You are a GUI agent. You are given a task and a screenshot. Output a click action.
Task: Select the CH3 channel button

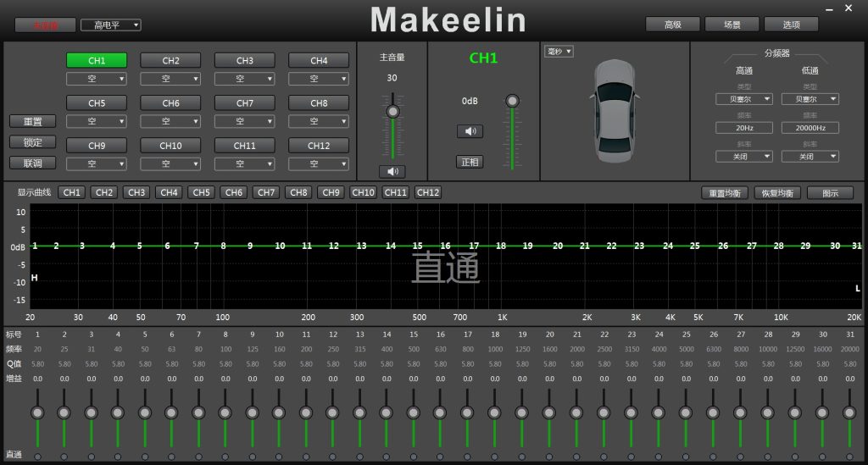click(x=245, y=60)
